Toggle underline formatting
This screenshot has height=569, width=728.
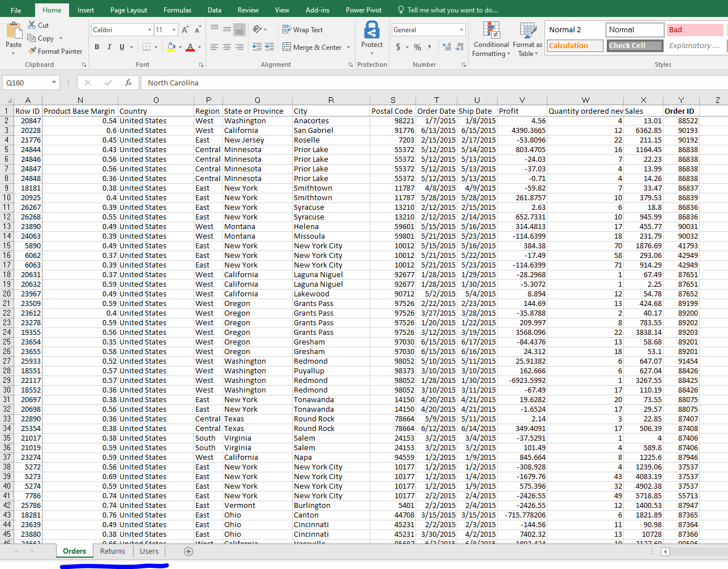pyautogui.click(x=122, y=47)
